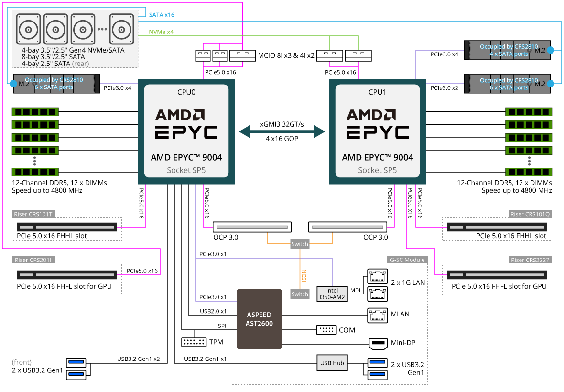Click the "2 x 1G LAN" label
Image resolution: width=564 pixels, height=392 pixels.
pos(408,283)
